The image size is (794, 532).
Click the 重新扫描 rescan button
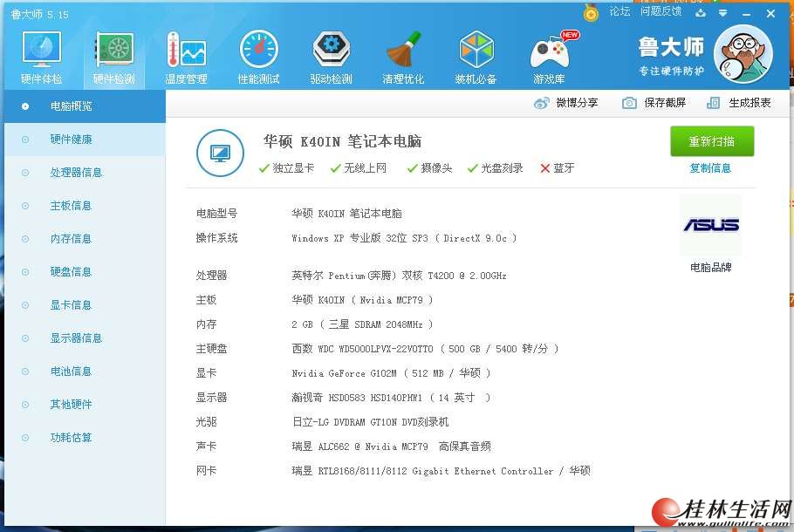[712, 141]
